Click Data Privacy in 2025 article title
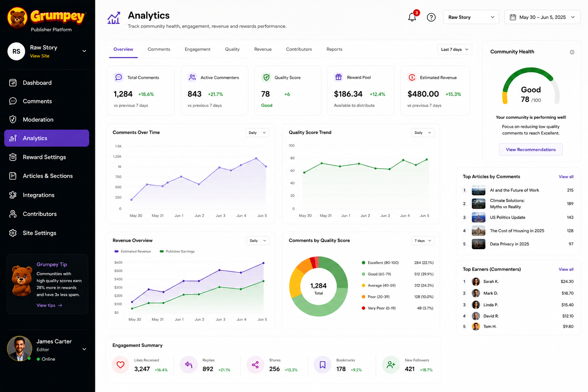This screenshot has height=392, width=588. [x=510, y=244]
